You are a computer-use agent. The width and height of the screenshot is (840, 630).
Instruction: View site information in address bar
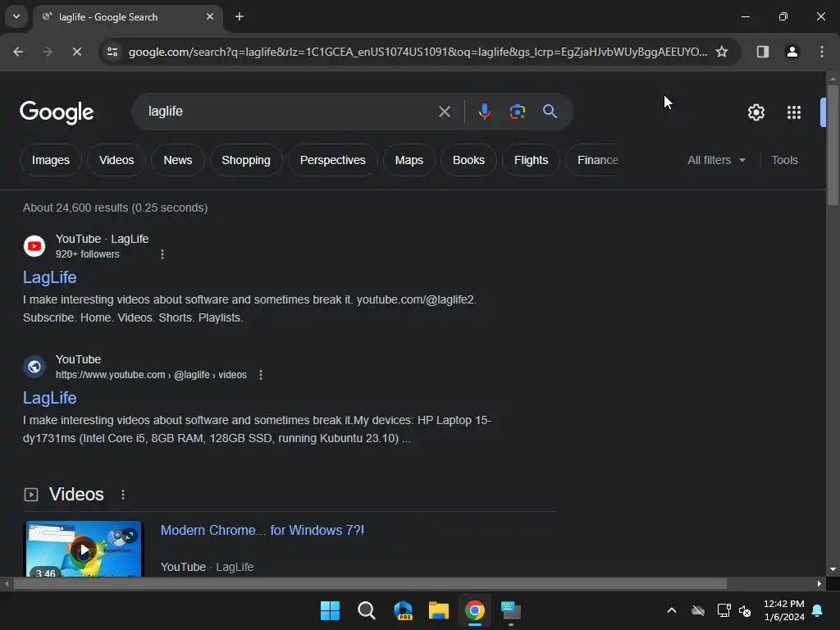112,52
